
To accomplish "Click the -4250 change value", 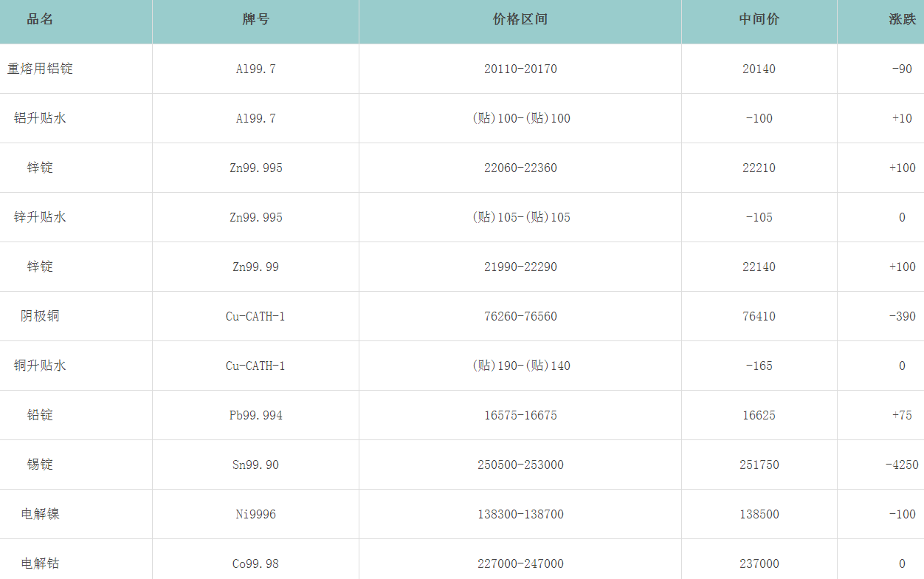I will tap(902, 465).
